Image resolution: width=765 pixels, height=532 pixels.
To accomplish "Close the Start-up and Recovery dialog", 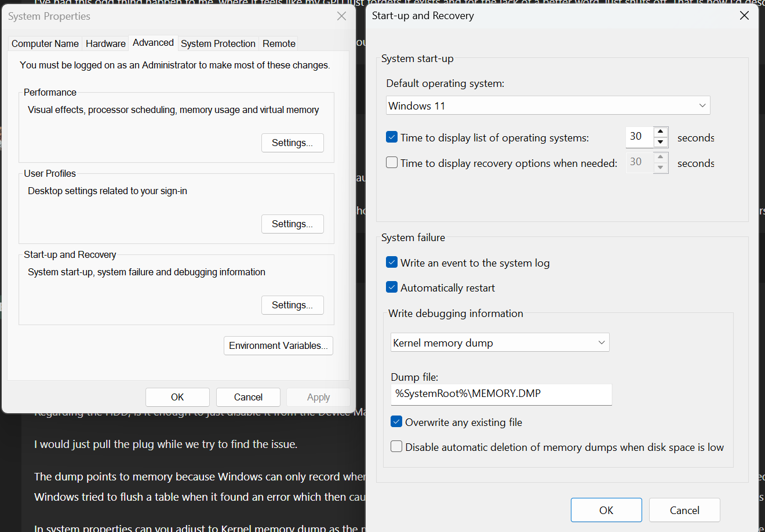I will 744,16.
